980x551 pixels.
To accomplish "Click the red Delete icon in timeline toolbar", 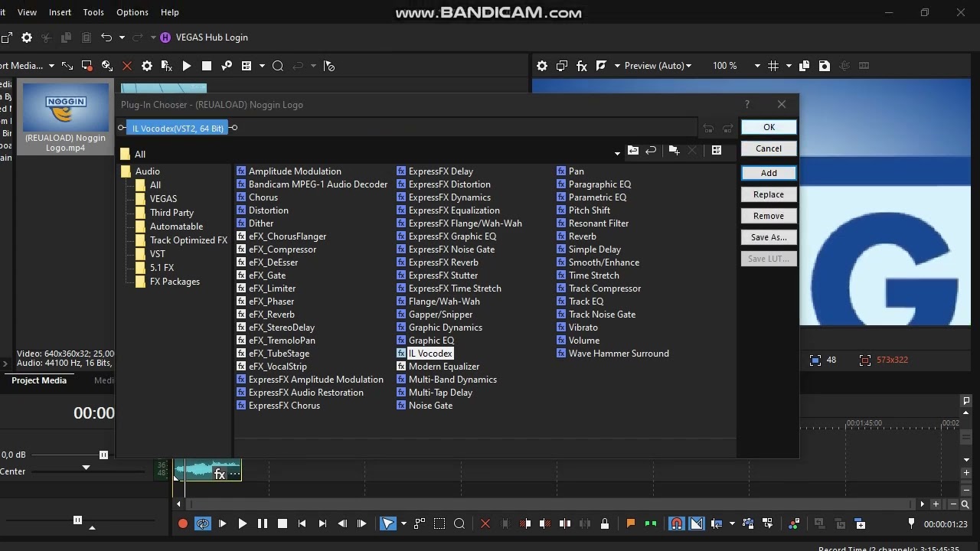I will tap(485, 523).
